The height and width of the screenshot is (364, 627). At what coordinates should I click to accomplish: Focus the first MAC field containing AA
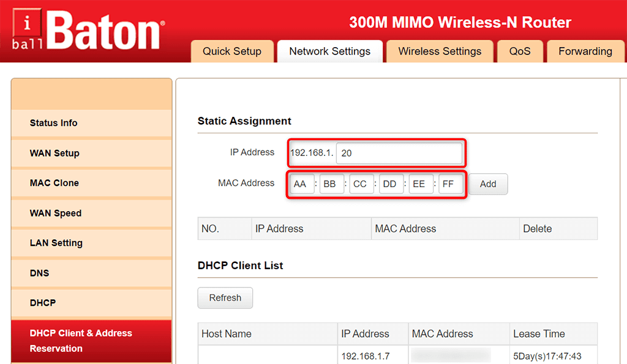click(302, 184)
